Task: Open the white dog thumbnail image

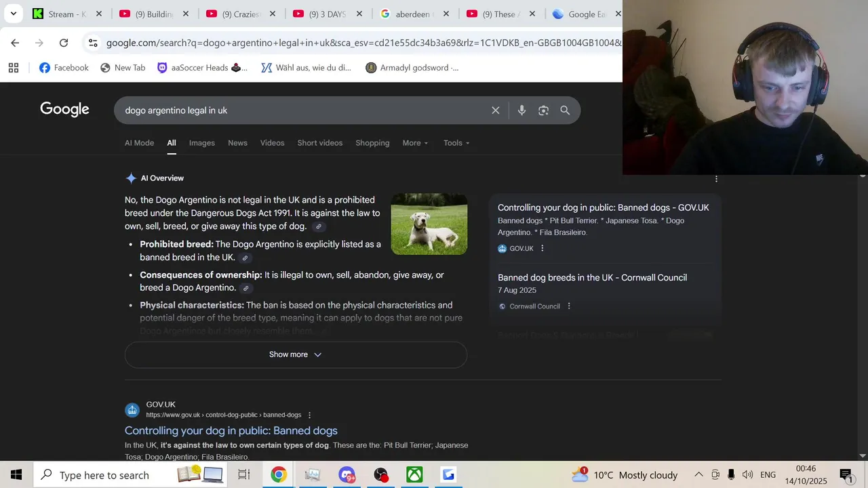Action: pyautogui.click(x=429, y=224)
